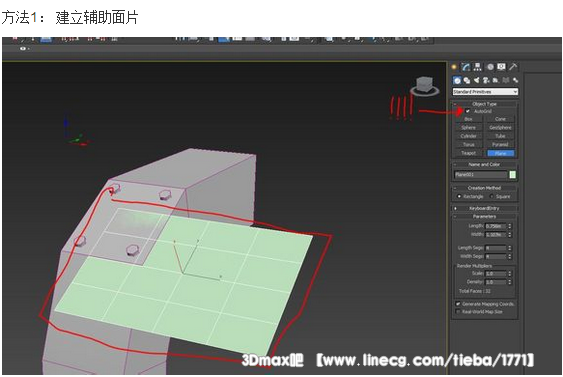Click the GeoSphere primitive button
Image resolution: width=563 pixels, height=377 pixels.
pyautogui.click(x=500, y=127)
